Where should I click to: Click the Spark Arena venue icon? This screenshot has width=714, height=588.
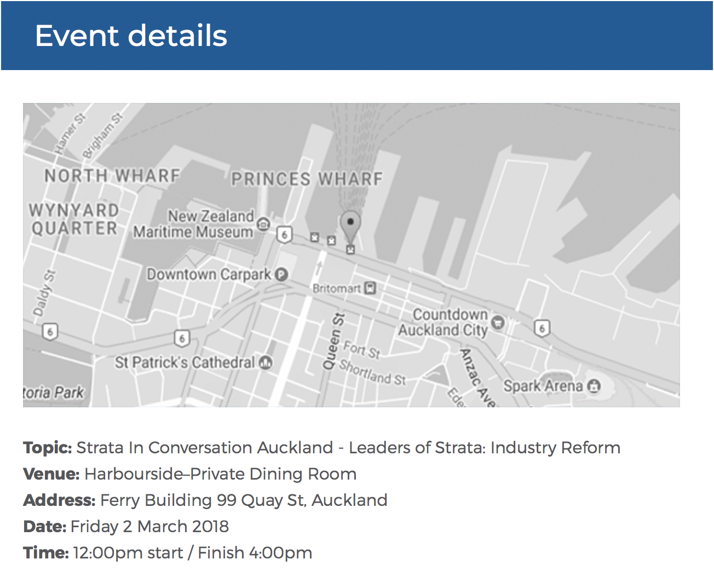coord(594,386)
